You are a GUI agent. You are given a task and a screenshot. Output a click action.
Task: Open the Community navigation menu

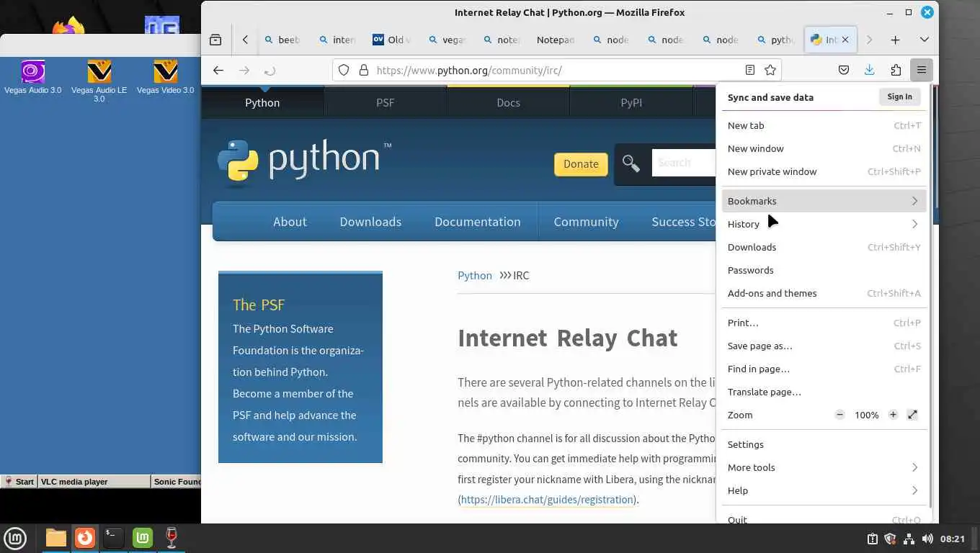(586, 222)
